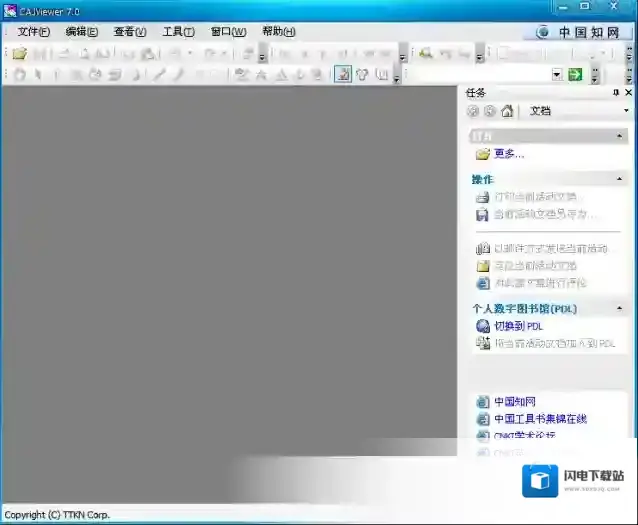Click the 中国知网 logo button

tap(578, 32)
